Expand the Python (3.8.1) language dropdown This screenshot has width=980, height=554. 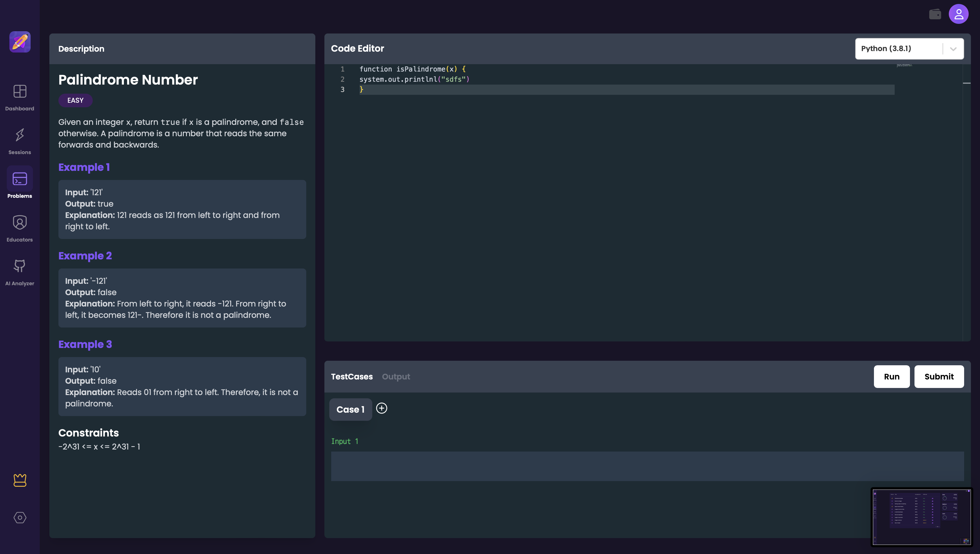(898, 49)
